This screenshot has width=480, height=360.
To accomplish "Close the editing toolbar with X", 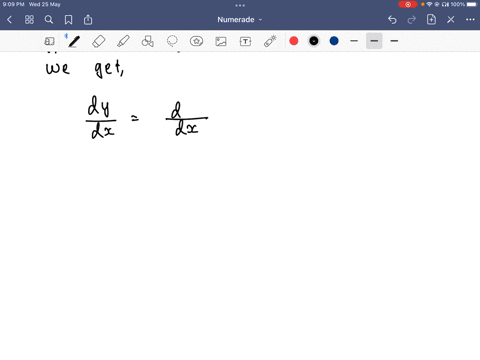I will (451, 20).
